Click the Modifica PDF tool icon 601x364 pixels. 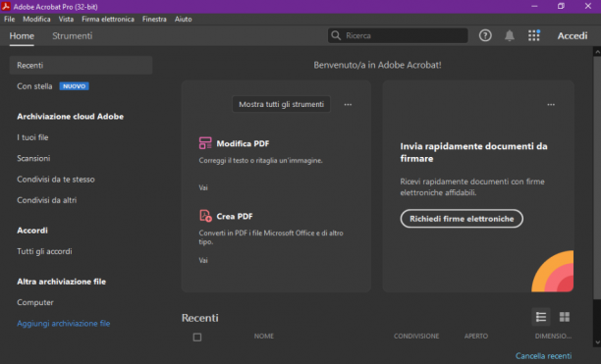tap(205, 143)
